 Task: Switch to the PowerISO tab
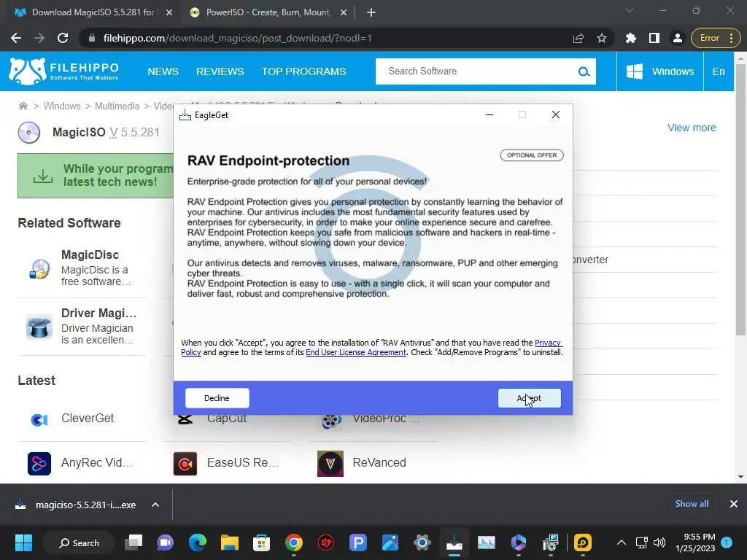(267, 12)
